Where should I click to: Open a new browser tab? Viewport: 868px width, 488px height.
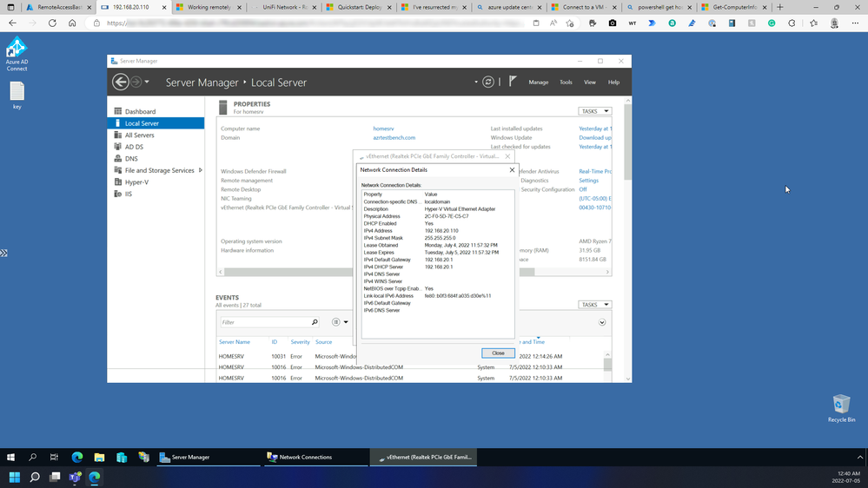(780, 7)
